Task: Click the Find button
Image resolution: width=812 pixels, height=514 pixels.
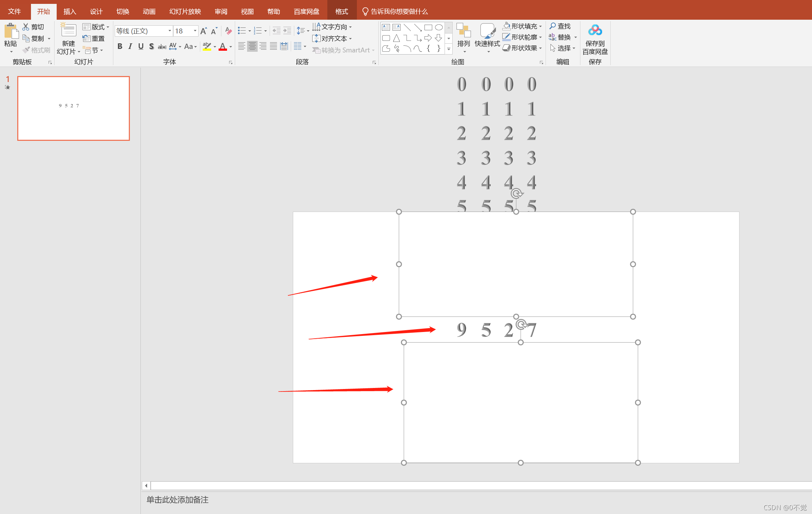Action: (560, 26)
